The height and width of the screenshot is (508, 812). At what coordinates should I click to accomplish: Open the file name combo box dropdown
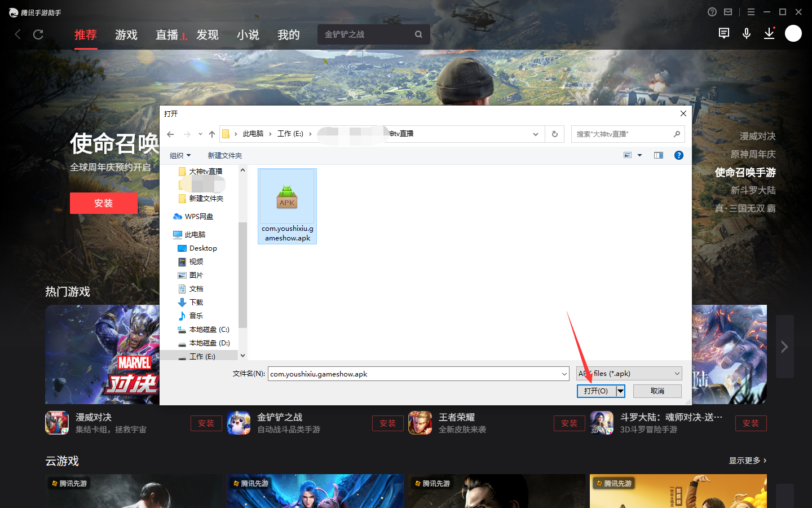(x=564, y=374)
